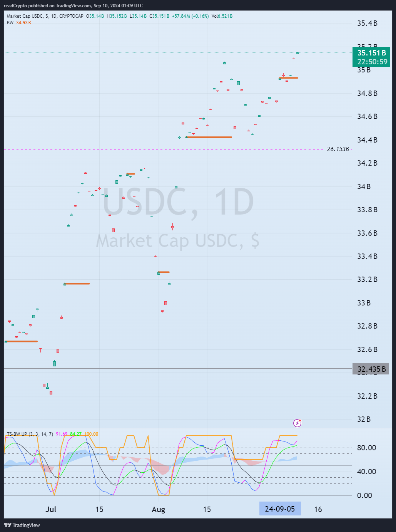Select the close value C35.151 B
The height and width of the screenshot is (532, 396).
159,16
